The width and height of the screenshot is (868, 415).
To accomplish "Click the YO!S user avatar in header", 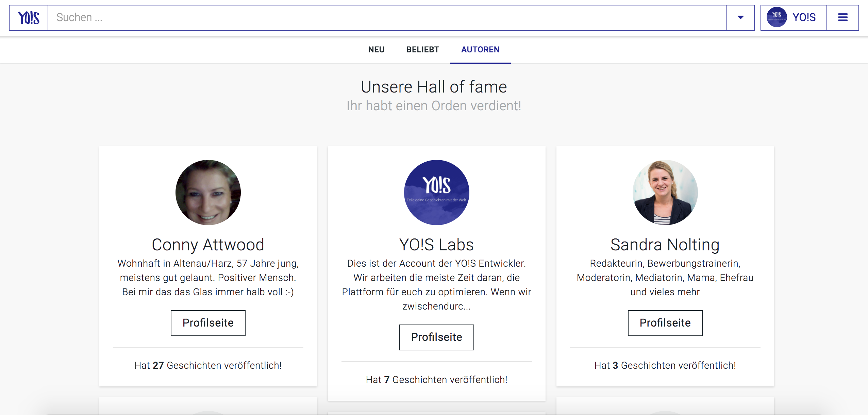I will 777,17.
